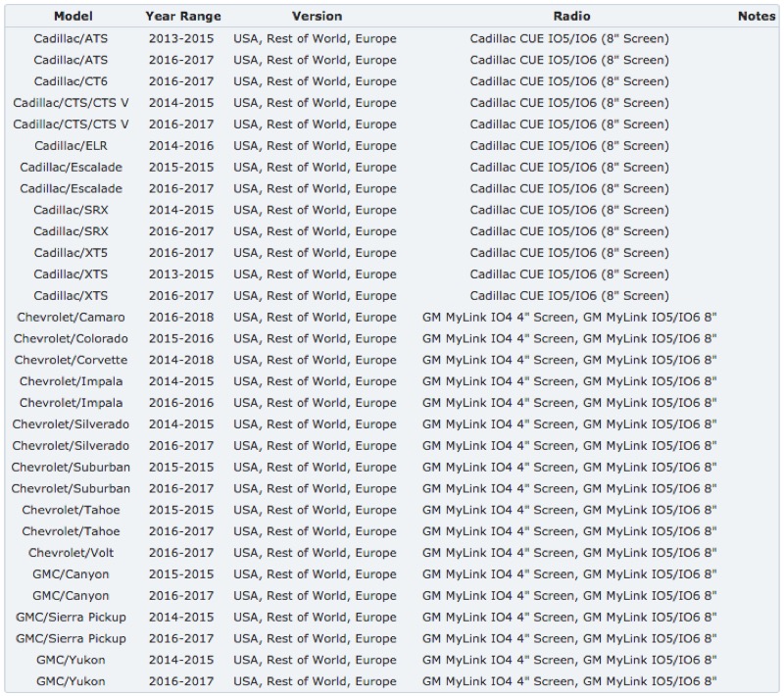
Task: Select GMC/Sierra Pickup in the 2014-2015 row
Action: pyautogui.click(x=71, y=618)
